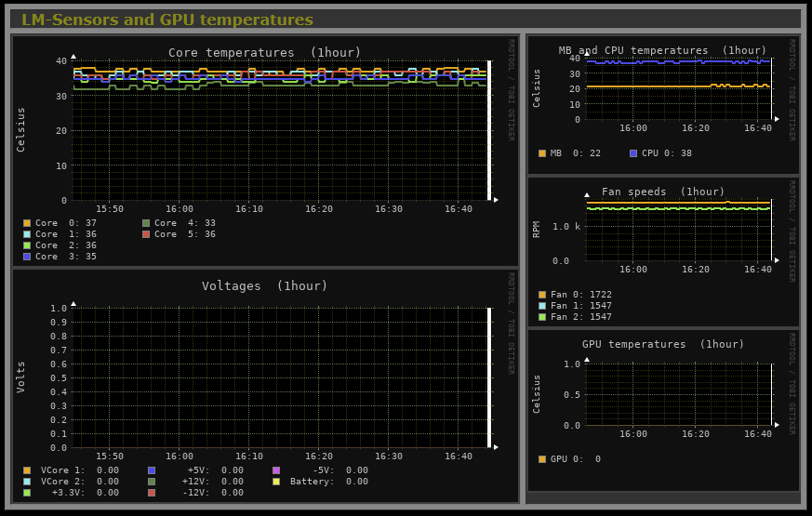Click the blue Core 3 legend swatch
The width and height of the screenshot is (812, 516).
click(27, 257)
